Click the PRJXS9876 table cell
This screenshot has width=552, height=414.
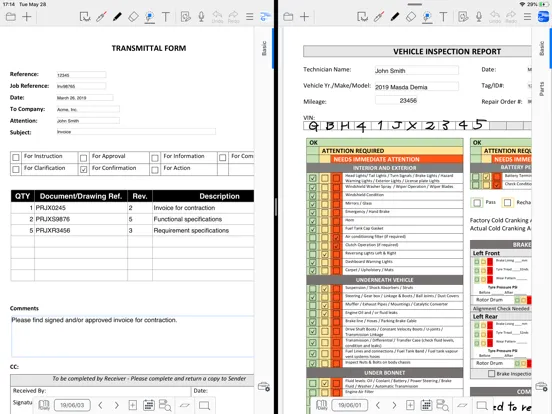tap(81, 219)
